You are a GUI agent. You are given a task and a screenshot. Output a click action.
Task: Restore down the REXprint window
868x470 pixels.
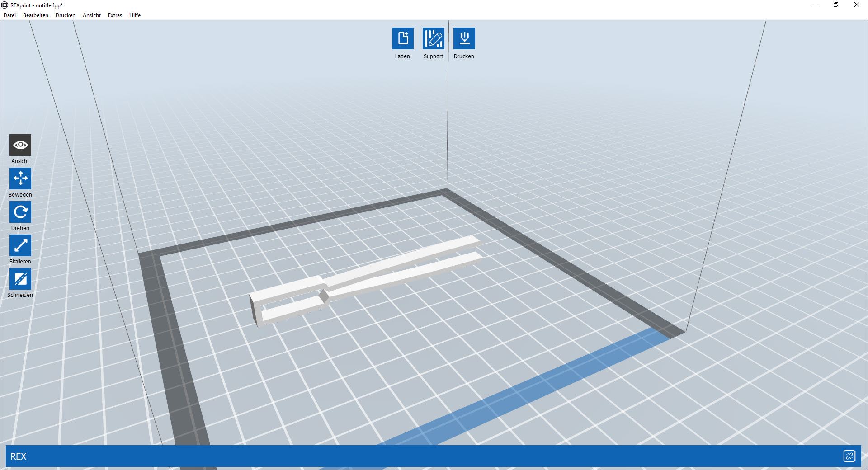pos(836,5)
